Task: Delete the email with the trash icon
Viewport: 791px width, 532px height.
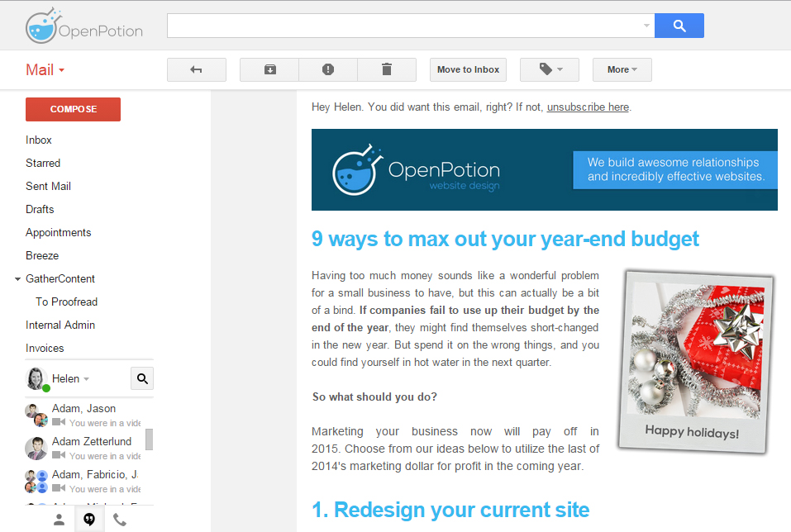Action: pos(387,69)
